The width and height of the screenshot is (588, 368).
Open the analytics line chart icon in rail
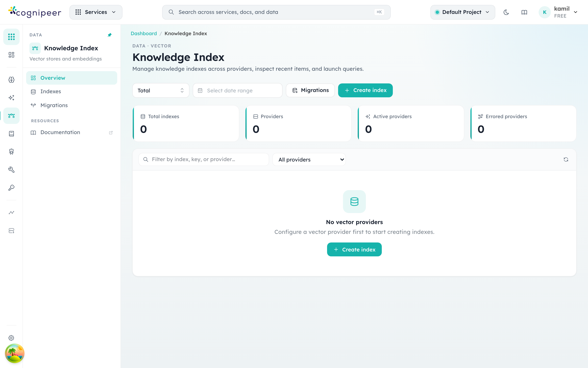(11, 212)
